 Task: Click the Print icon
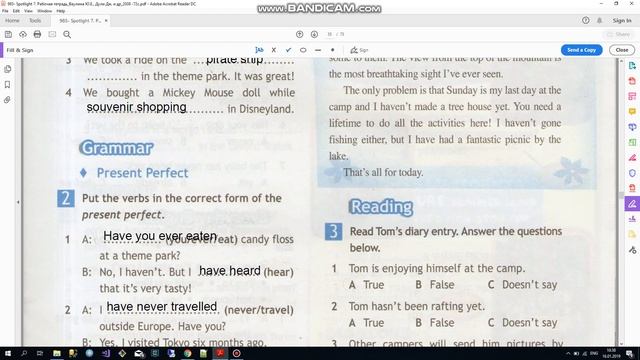pos(37,35)
